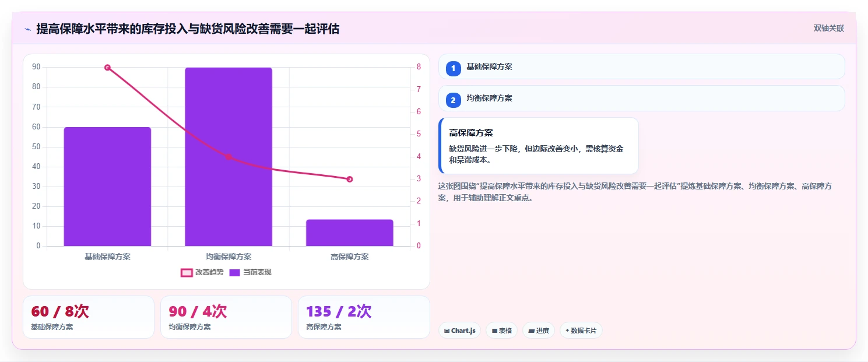Click line point at value 4
Image resolution: width=868 pixels, height=362 pixels.
click(x=229, y=157)
